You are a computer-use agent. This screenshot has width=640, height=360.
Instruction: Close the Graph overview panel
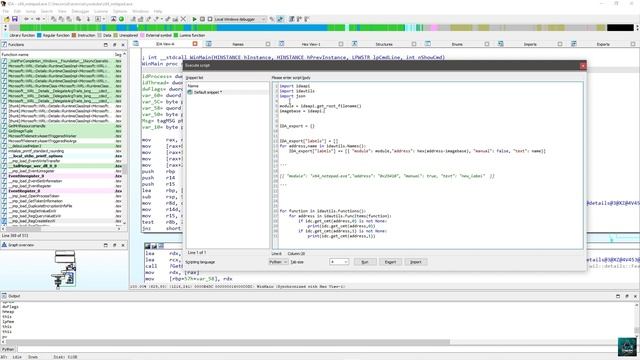click(x=123, y=245)
